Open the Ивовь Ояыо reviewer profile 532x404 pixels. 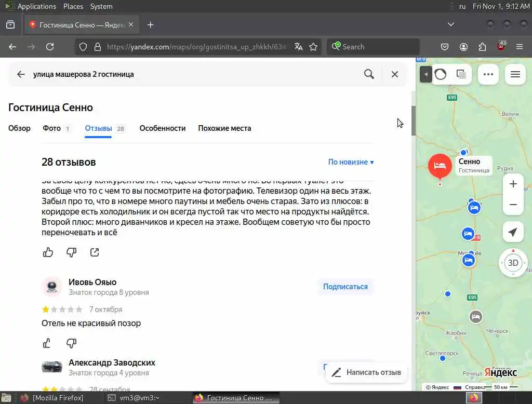click(92, 282)
